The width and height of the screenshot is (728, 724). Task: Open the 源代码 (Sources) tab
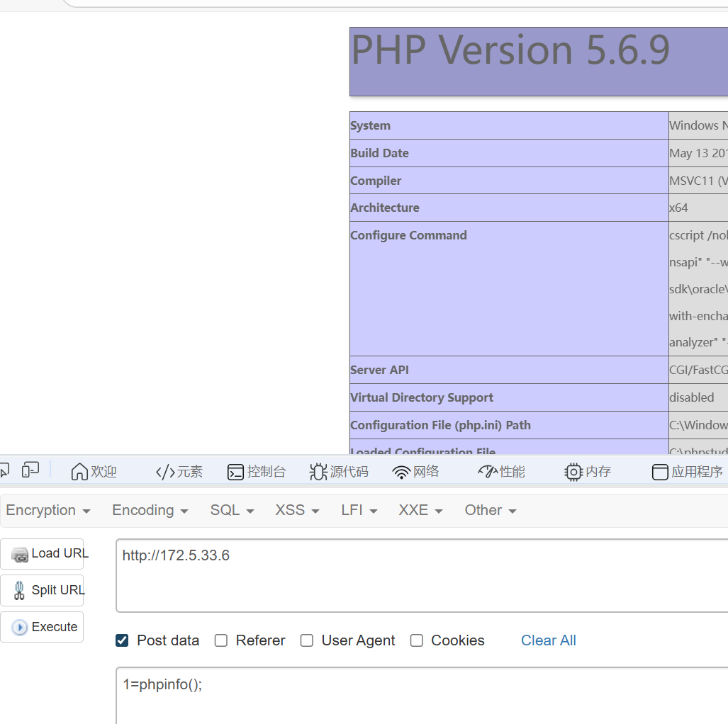click(339, 472)
